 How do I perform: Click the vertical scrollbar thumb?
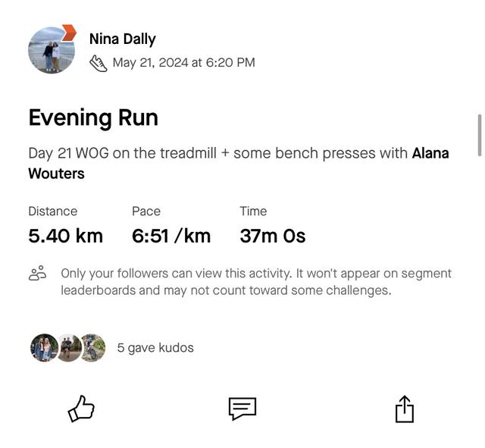(x=479, y=135)
